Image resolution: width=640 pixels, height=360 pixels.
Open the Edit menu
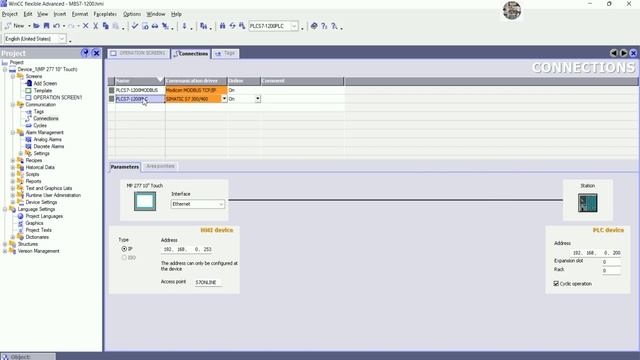[x=28, y=14]
